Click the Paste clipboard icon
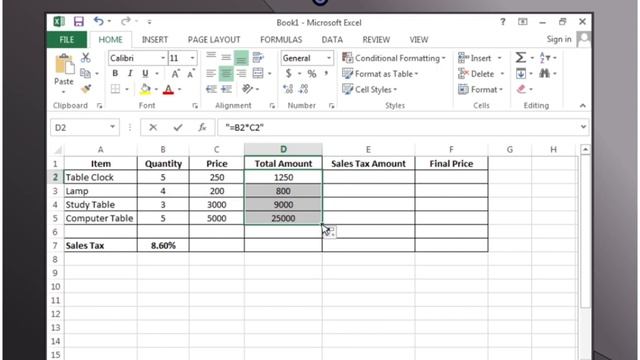Screen dimensions: 640x360 64,64
